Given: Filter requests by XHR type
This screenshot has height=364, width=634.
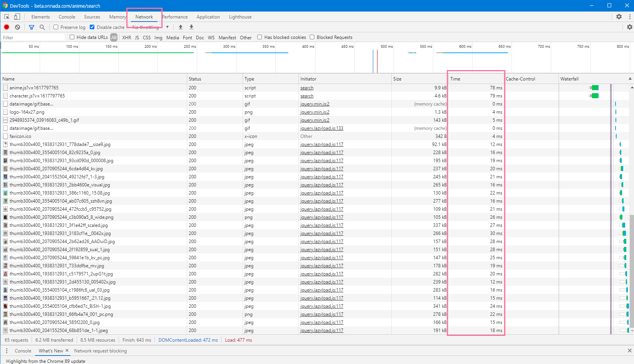Looking at the screenshot, I should coord(126,37).
